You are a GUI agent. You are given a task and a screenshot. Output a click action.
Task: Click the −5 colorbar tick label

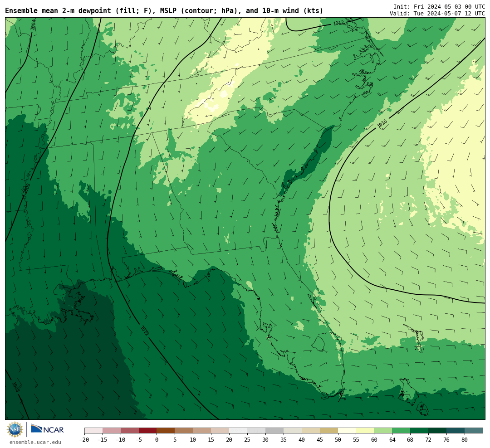(x=139, y=439)
